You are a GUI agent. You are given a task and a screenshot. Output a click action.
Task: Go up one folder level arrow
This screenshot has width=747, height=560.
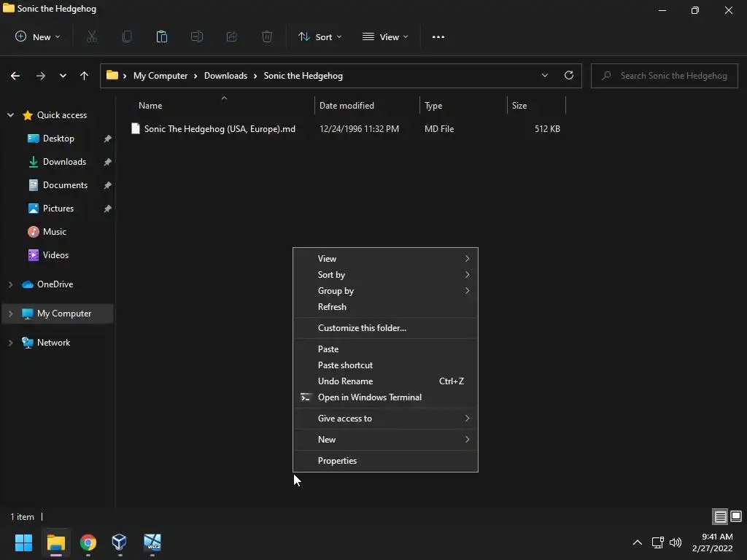tap(85, 76)
